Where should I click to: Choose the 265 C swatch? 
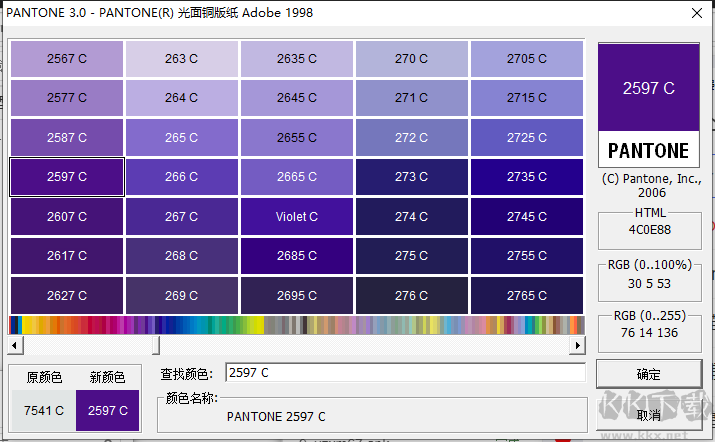[181, 138]
